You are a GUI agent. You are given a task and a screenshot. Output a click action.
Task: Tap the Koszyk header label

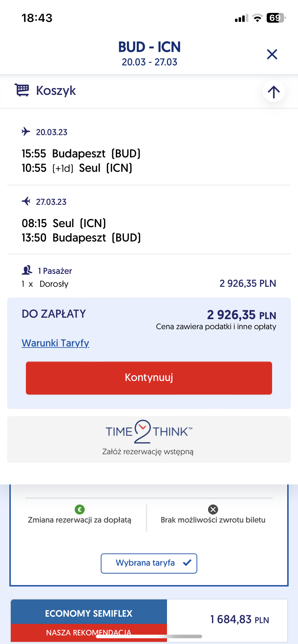(x=56, y=91)
